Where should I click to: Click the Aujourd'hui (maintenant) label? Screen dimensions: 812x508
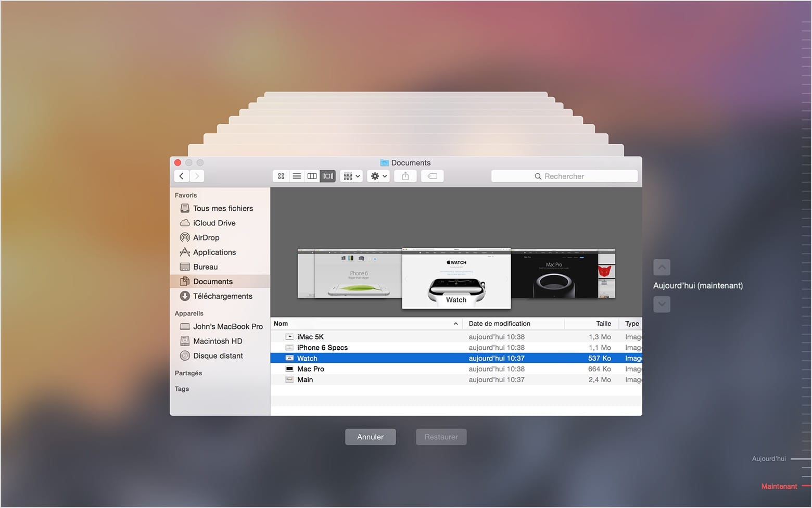pyautogui.click(x=698, y=285)
